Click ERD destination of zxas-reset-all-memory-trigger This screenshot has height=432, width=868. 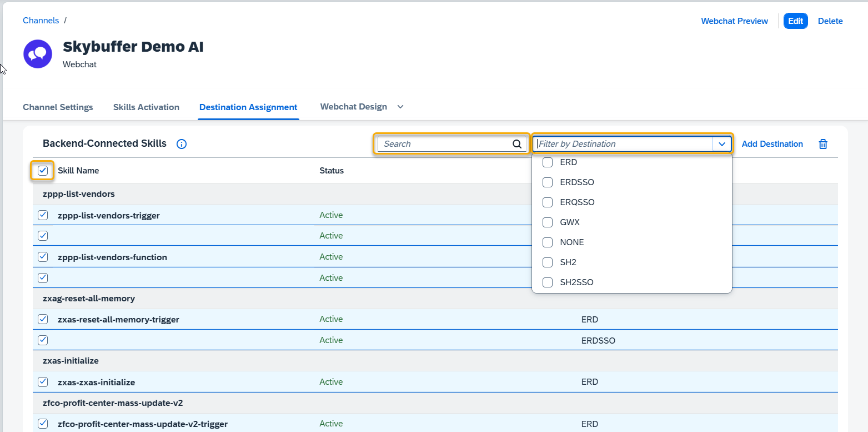589,320
